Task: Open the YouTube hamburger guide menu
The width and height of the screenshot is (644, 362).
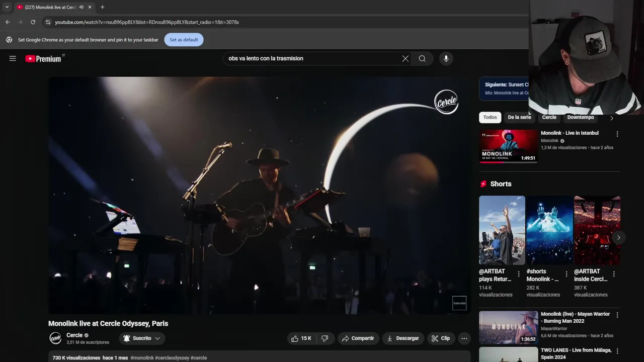Action: tap(13, 58)
